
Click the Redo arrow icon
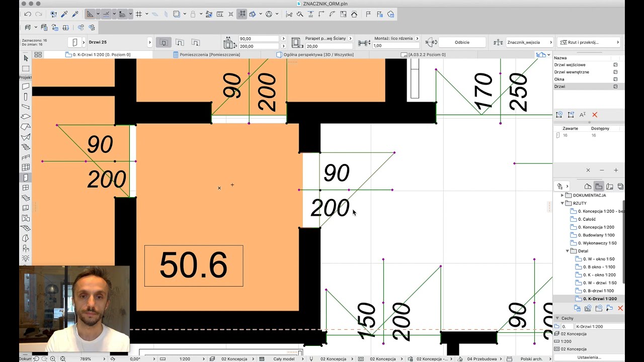pos(39,14)
